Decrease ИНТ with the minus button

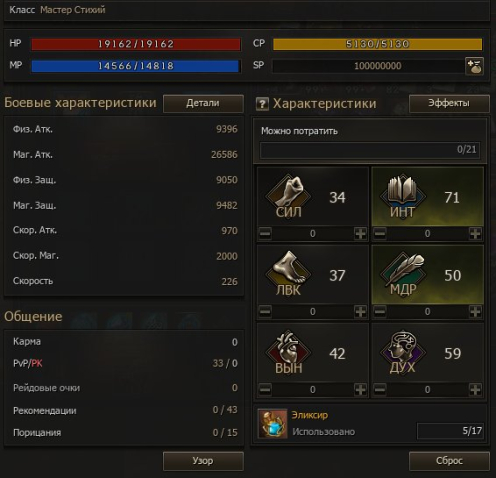tap(380, 234)
